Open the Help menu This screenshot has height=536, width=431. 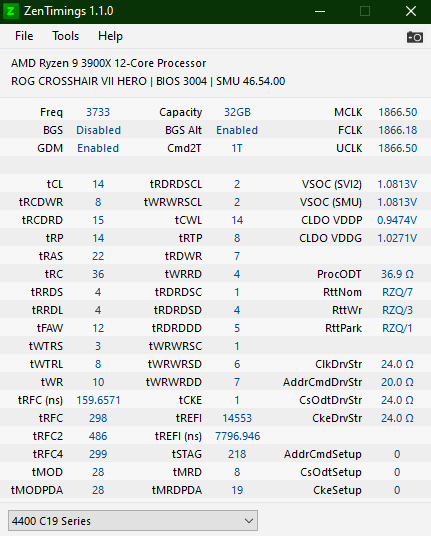click(x=110, y=36)
